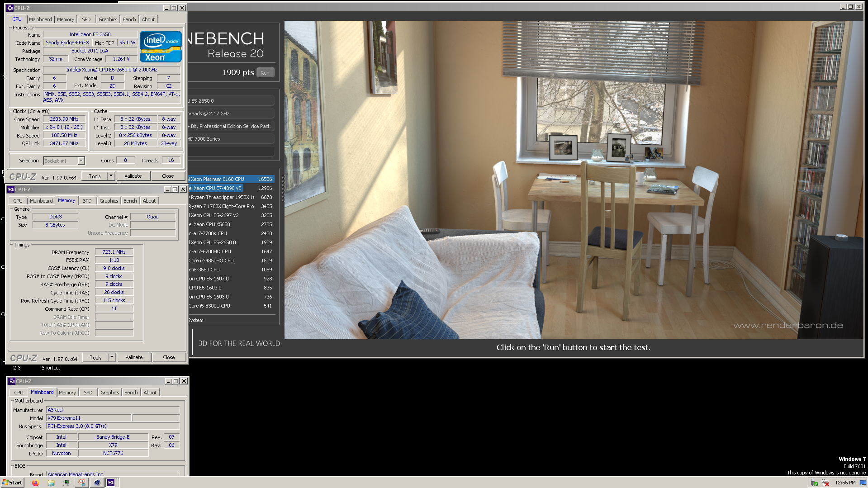The height and width of the screenshot is (488, 868).
Task: Open About tab in the top CPU-Z window
Action: tap(148, 19)
